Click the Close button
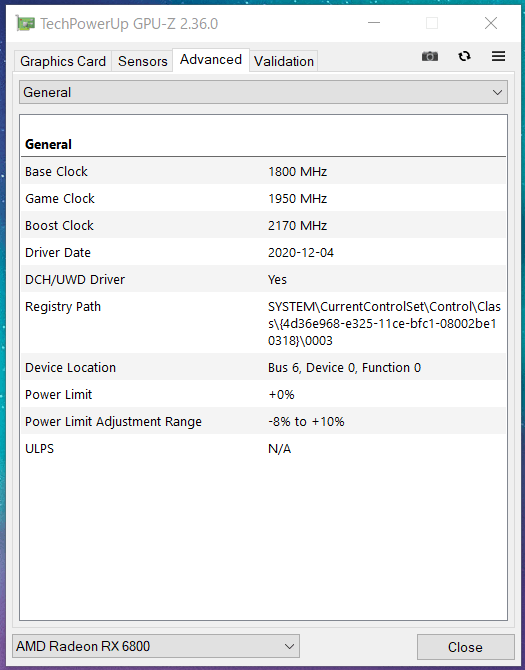525x670 pixels. click(x=465, y=647)
